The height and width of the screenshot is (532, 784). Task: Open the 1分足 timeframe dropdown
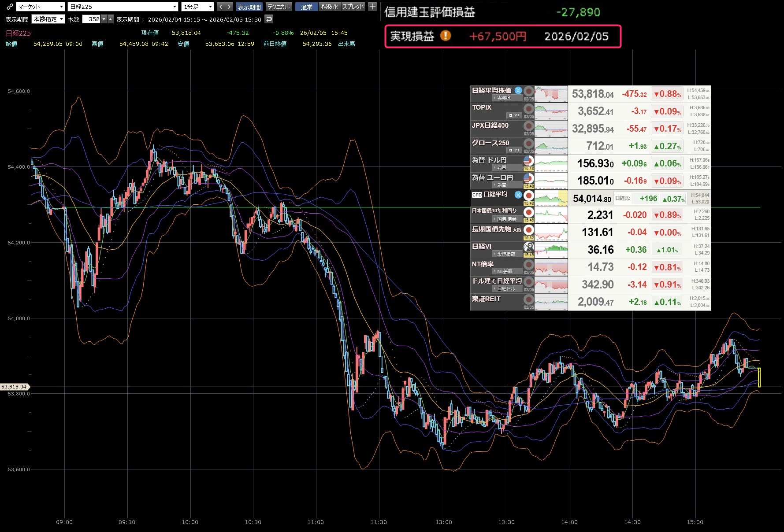click(197, 7)
